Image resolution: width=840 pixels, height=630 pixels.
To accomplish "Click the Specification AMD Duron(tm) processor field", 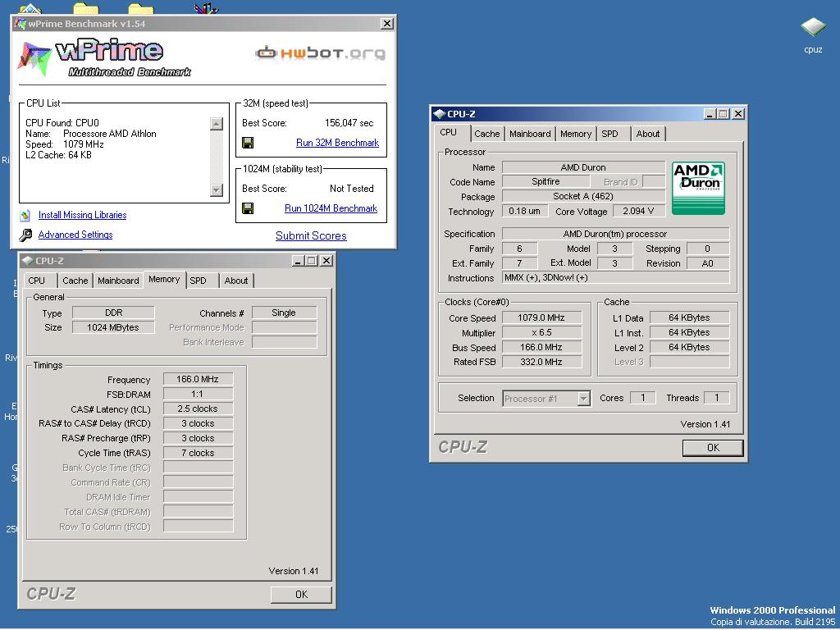I will tap(615, 234).
